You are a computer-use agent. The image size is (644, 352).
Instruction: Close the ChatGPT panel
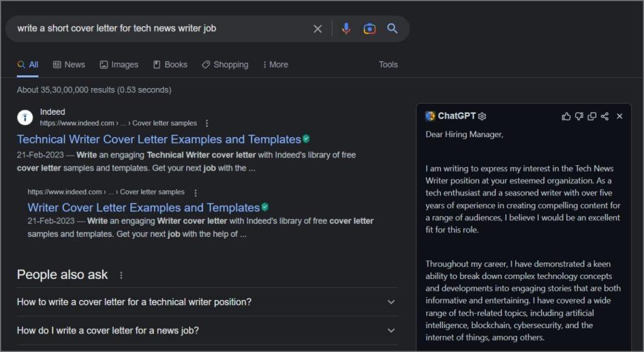coord(619,116)
